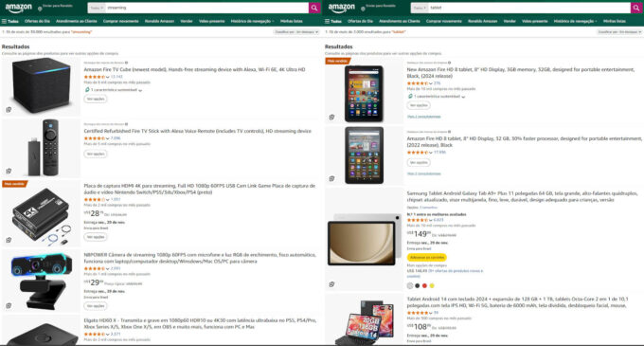The image size is (644, 346).
Task: Click share icon on NBPOWER webcam image
Action: pos(9,306)
